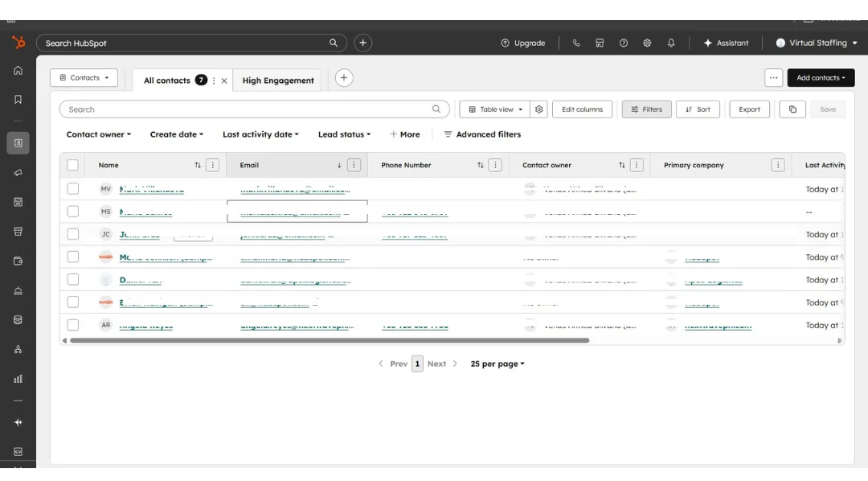868x481 pixels.
Task: Switch to the High Engagement tab
Action: point(277,80)
